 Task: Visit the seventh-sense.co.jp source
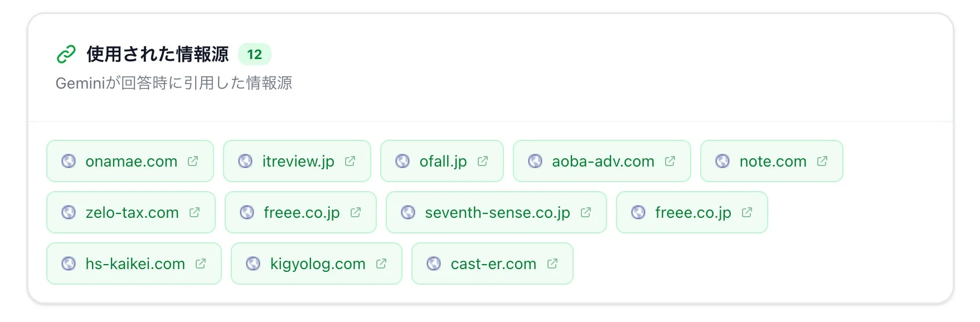(496, 212)
